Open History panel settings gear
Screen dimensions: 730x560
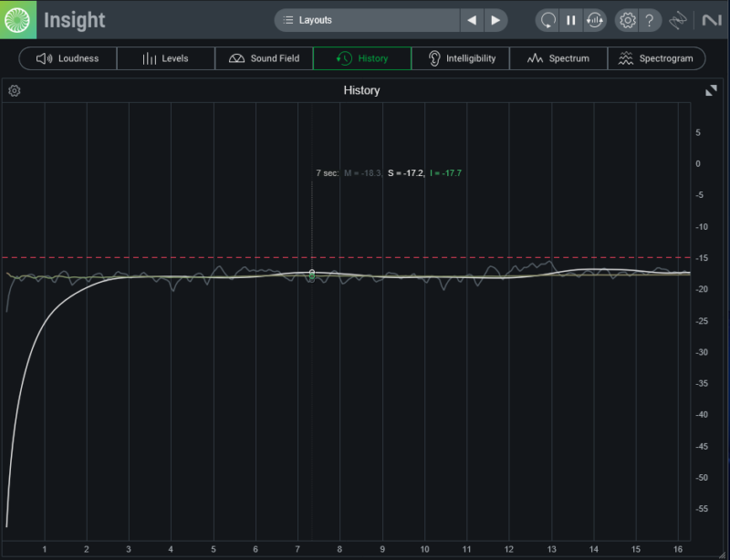pyautogui.click(x=15, y=90)
